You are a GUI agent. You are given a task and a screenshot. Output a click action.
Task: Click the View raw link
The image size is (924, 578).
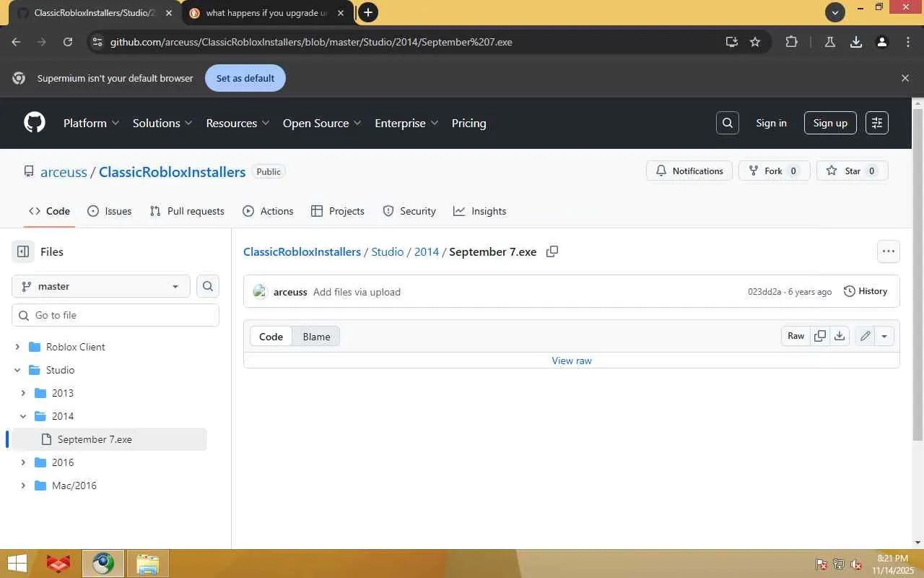pyautogui.click(x=572, y=361)
